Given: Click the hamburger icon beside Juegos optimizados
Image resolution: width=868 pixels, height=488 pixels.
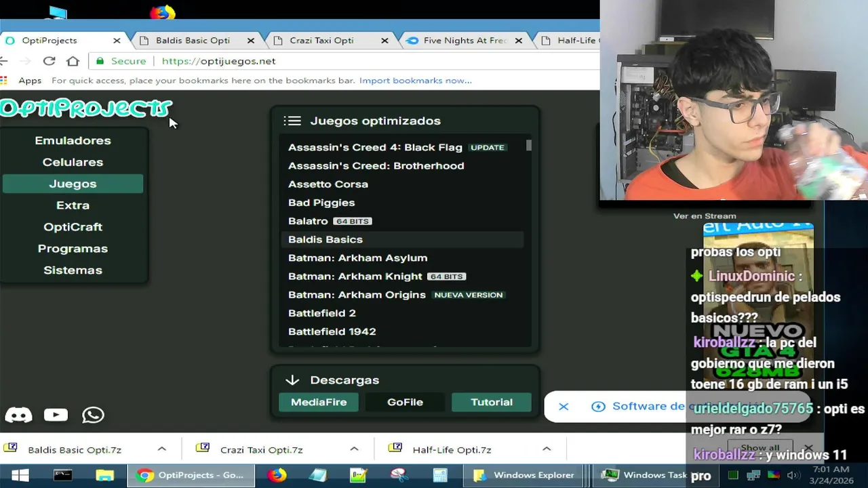Looking at the screenshot, I should point(292,121).
